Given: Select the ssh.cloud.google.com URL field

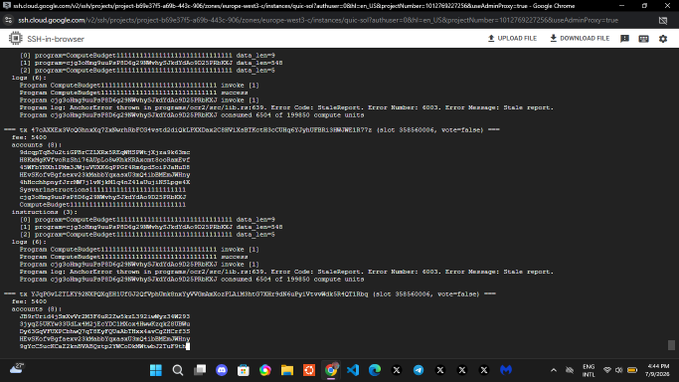Looking at the screenshot, I should (x=318, y=20).
